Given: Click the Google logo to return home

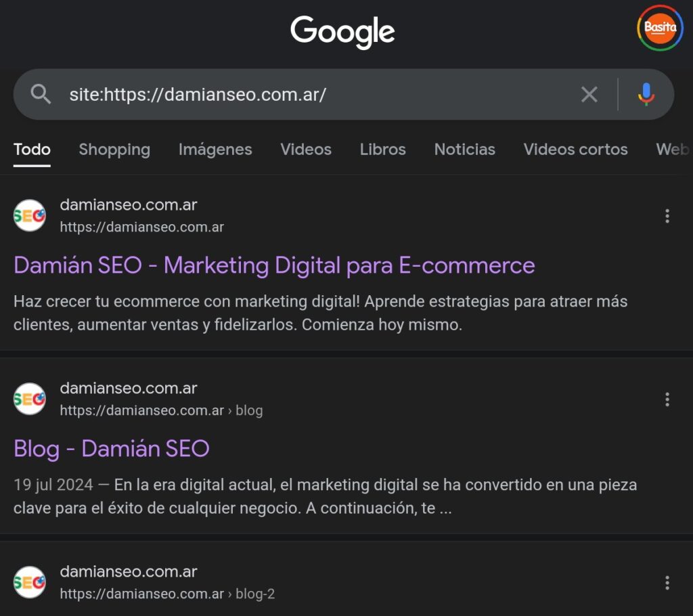Looking at the screenshot, I should click(342, 30).
